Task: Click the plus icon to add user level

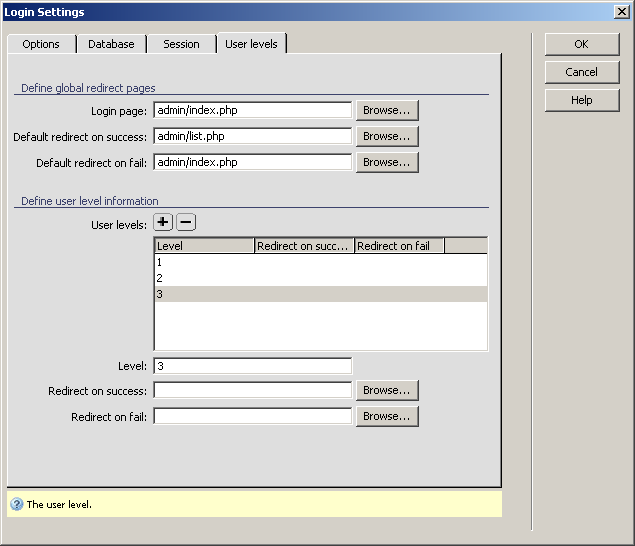Action: [163, 223]
